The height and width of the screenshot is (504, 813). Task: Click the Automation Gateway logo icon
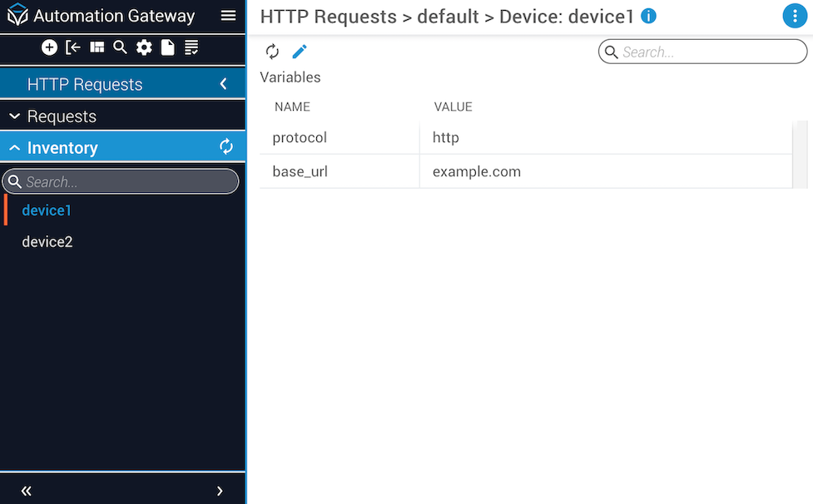point(17,14)
